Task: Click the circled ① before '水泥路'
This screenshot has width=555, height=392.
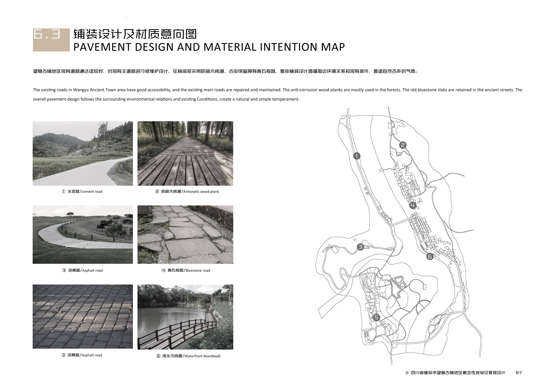Action: click(x=64, y=191)
